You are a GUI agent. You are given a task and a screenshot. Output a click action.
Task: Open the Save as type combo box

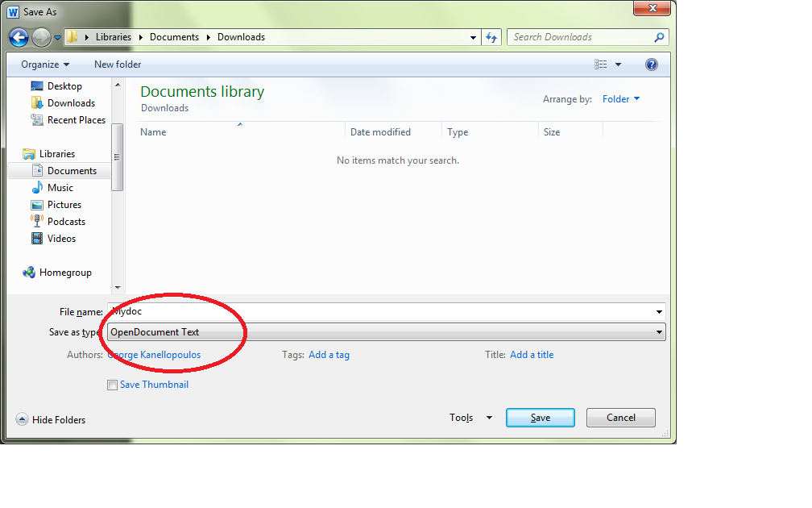387,332
